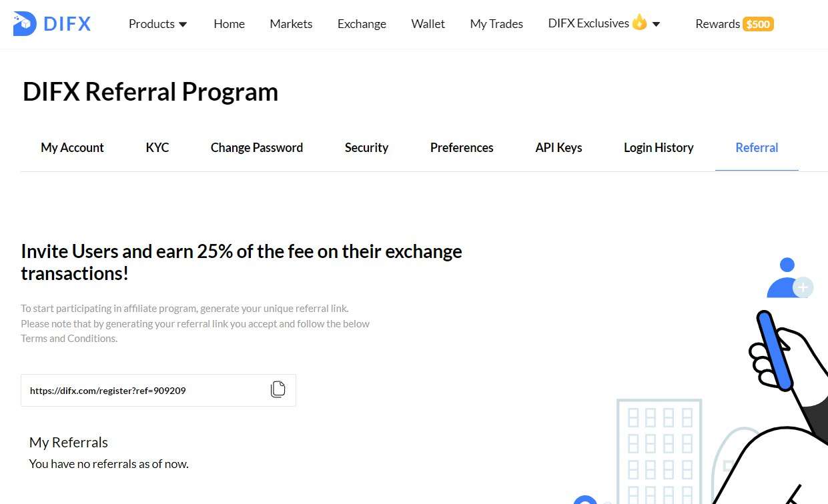Image resolution: width=828 pixels, height=504 pixels.
Task: View the Login History tab
Action: (x=659, y=147)
